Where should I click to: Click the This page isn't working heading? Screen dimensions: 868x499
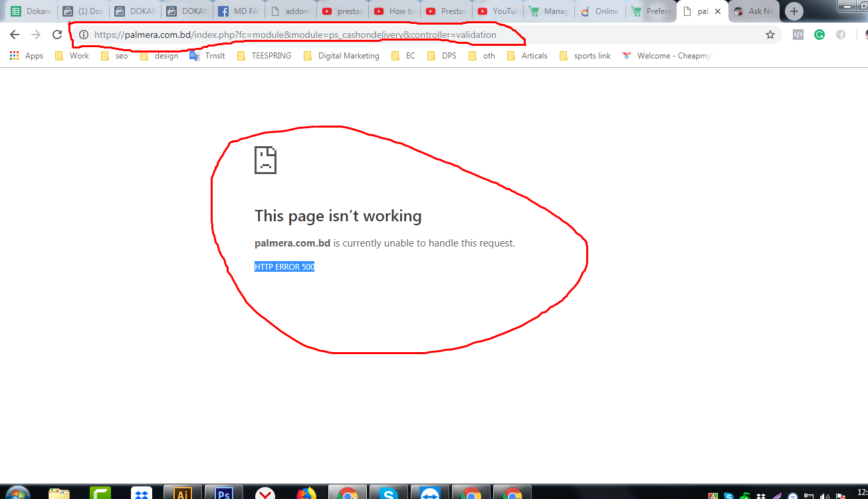point(338,216)
